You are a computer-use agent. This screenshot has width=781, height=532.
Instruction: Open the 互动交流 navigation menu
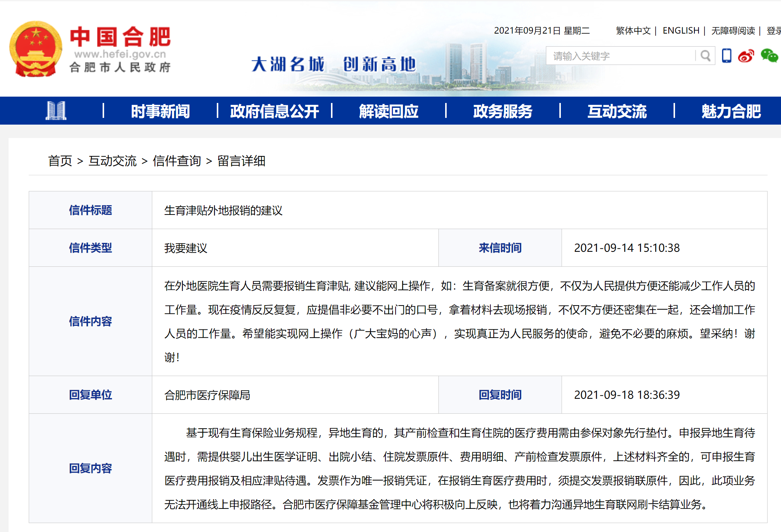click(x=617, y=111)
